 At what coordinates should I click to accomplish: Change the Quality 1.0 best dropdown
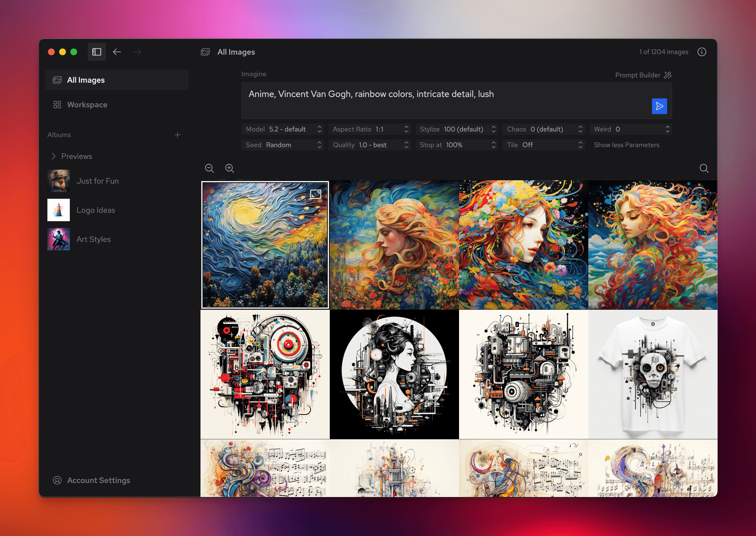[369, 145]
